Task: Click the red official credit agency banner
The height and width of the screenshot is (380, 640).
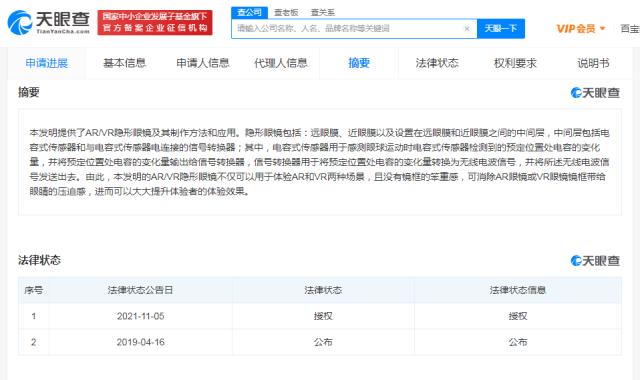Action: [155, 22]
